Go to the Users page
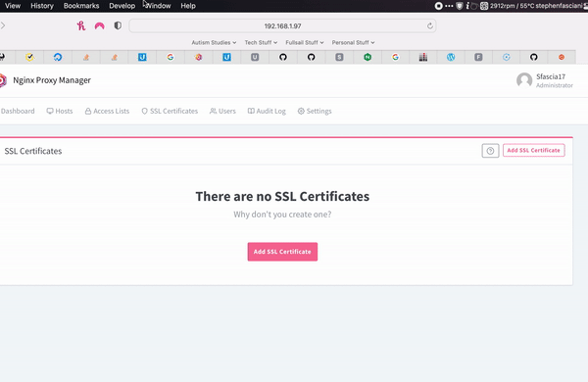 (x=222, y=111)
